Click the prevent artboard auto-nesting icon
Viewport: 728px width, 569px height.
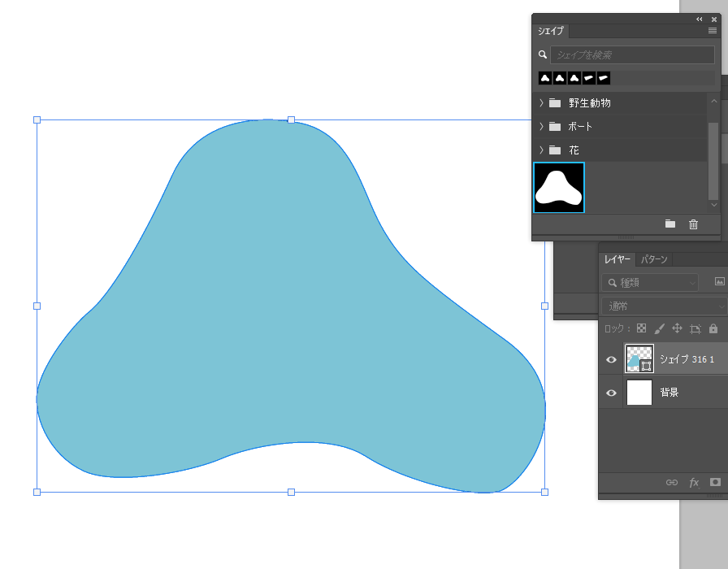pyautogui.click(x=695, y=328)
